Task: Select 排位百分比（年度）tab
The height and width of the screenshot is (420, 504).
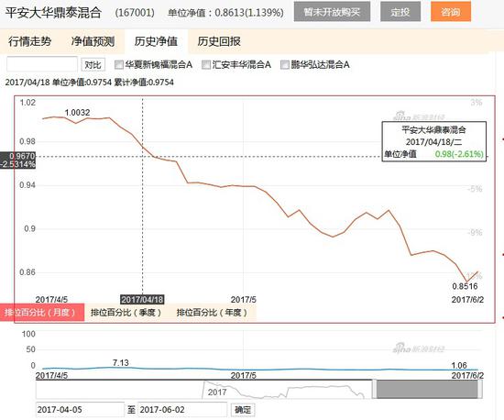Action: [213, 313]
